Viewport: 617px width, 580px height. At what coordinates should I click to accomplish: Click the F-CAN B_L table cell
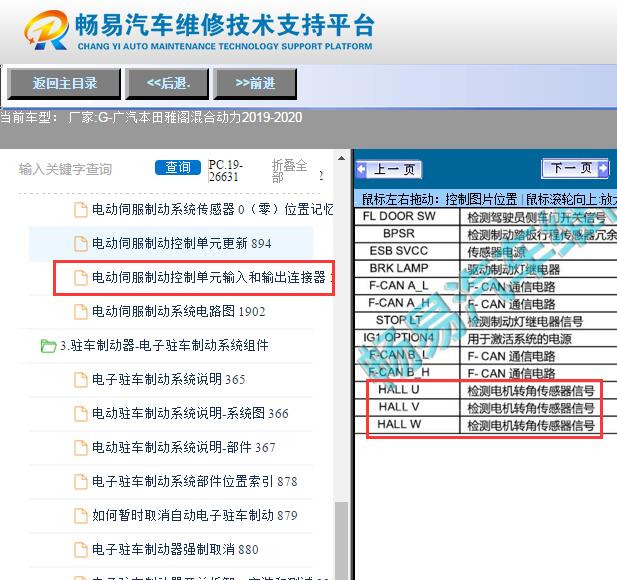(x=407, y=355)
